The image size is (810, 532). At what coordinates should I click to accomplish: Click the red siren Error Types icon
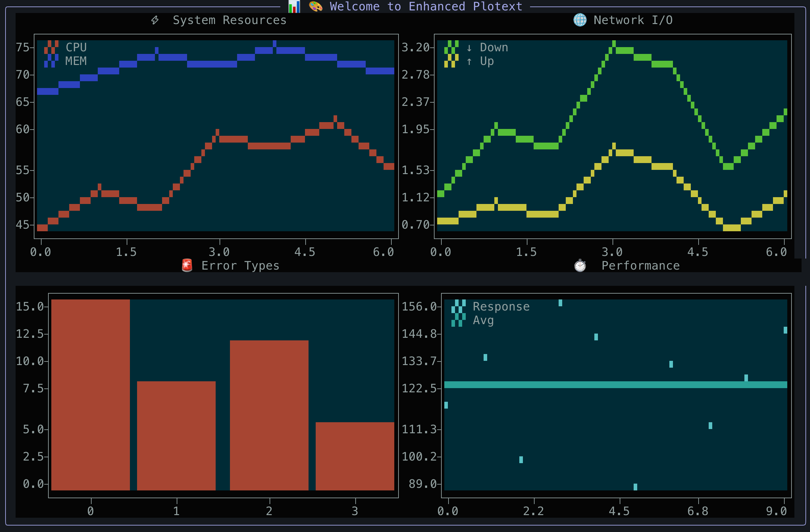point(187,265)
